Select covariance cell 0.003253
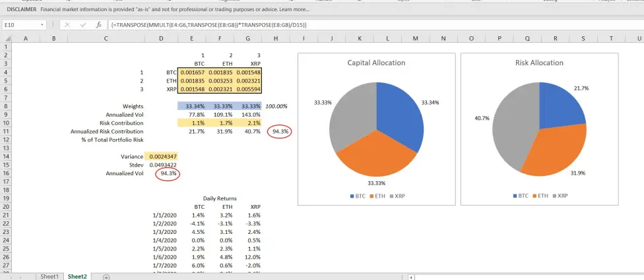Image resolution: width=644 pixels, height=280 pixels. point(219,81)
